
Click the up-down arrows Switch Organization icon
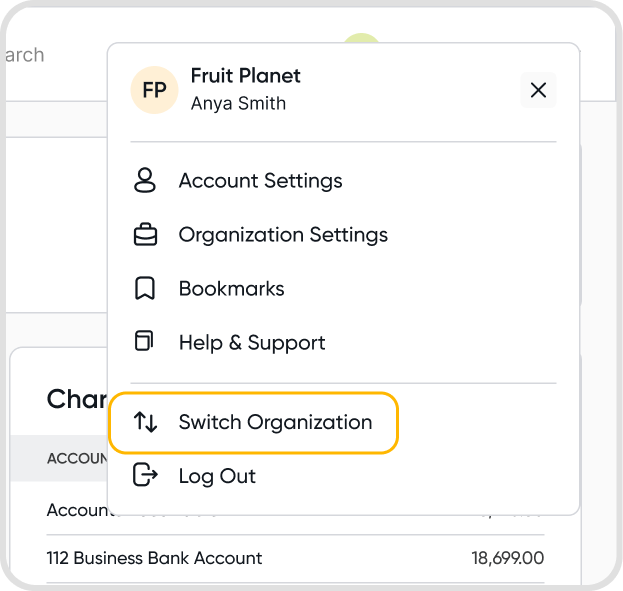pyautogui.click(x=146, y=422)
